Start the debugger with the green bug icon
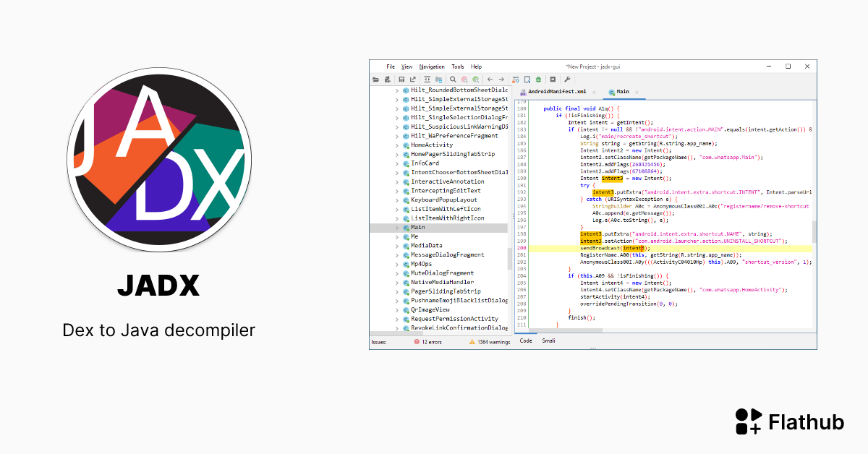This screenshot has height=454, width=868. 538,80
